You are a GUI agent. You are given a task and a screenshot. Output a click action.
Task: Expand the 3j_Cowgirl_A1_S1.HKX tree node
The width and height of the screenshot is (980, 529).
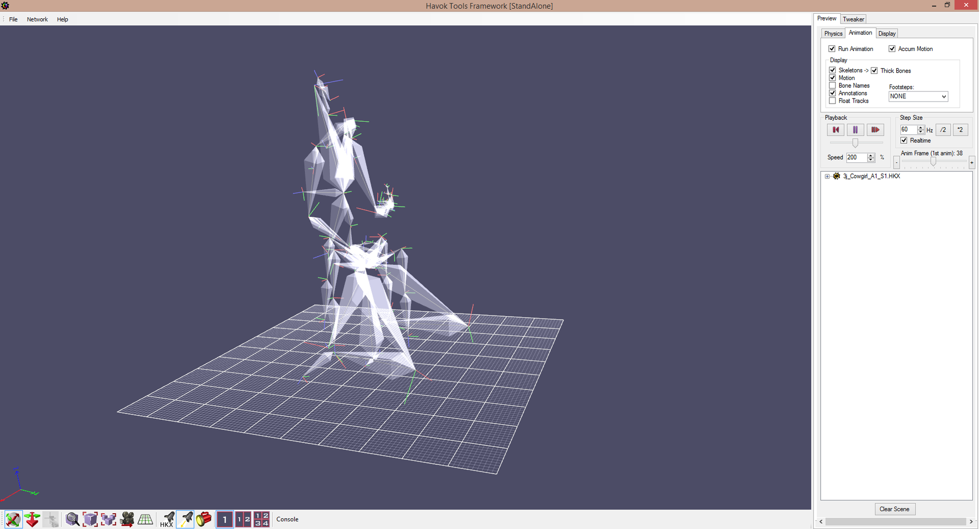827,176
